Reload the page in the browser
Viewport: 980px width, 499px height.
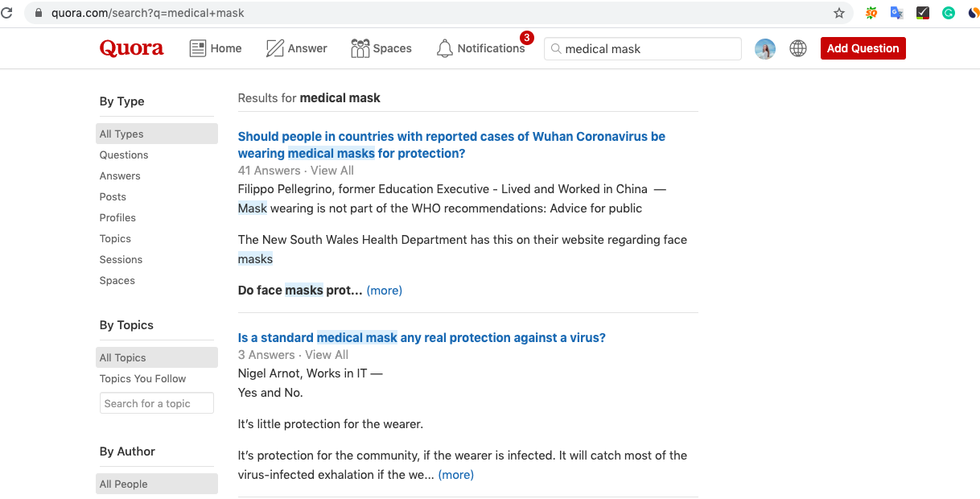(6, 13)
